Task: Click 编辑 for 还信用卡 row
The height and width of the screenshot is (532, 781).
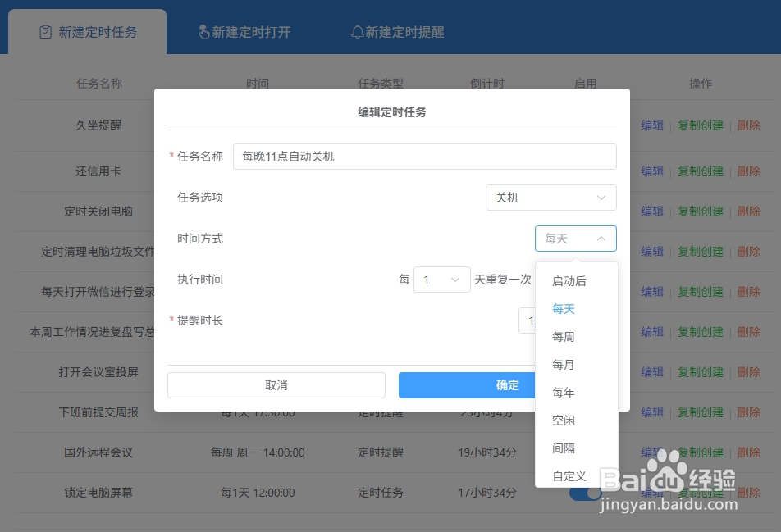Action: click(652, 171)
